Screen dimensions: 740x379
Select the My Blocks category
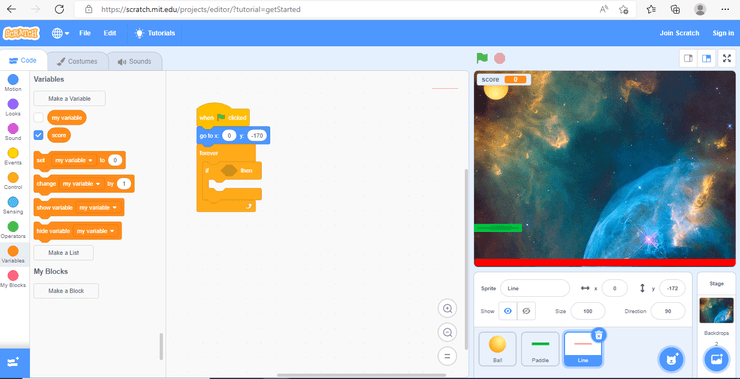tap(13, 279)
